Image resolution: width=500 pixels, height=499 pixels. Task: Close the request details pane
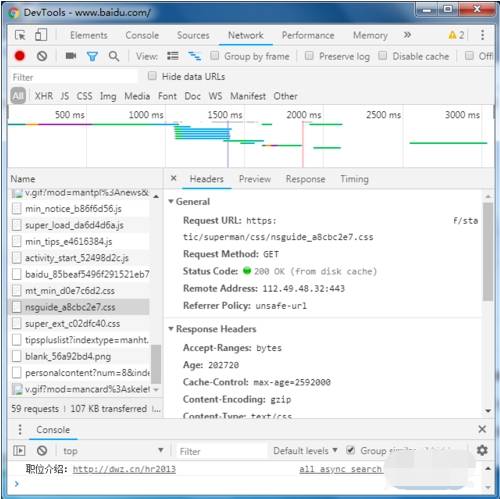click(173, 178)
